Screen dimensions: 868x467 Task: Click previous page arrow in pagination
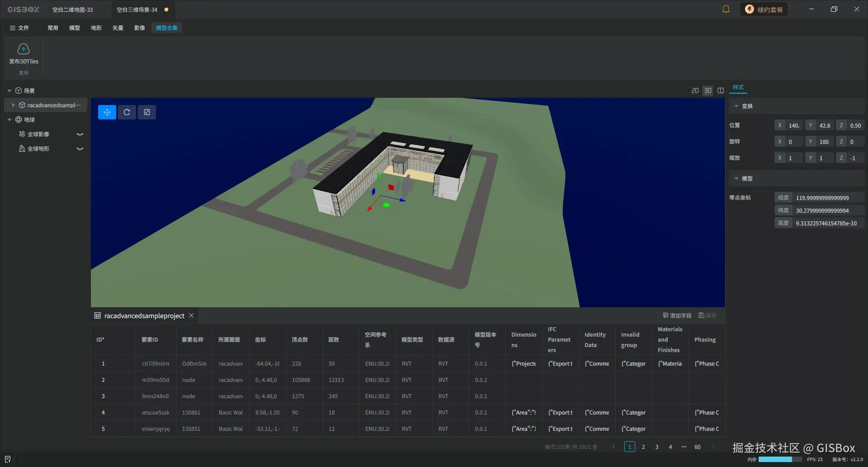(613, 447)
